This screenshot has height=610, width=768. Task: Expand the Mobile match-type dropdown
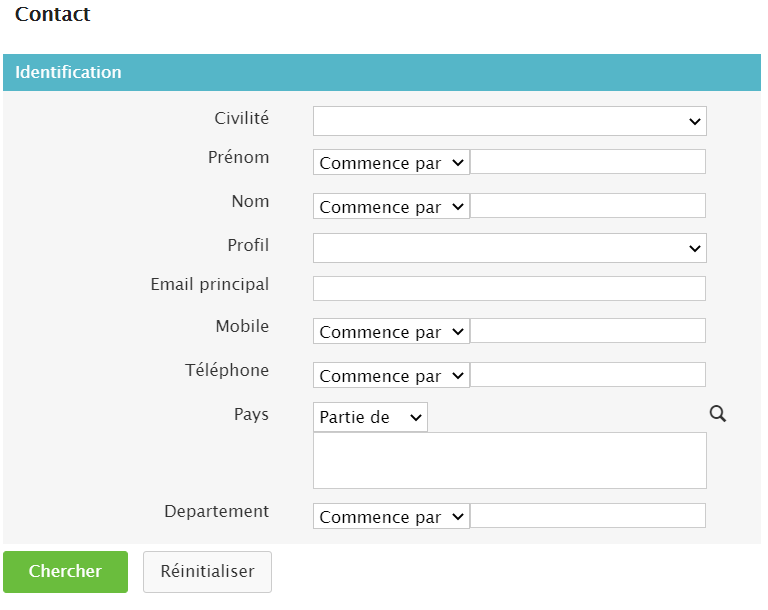(391, 332)
